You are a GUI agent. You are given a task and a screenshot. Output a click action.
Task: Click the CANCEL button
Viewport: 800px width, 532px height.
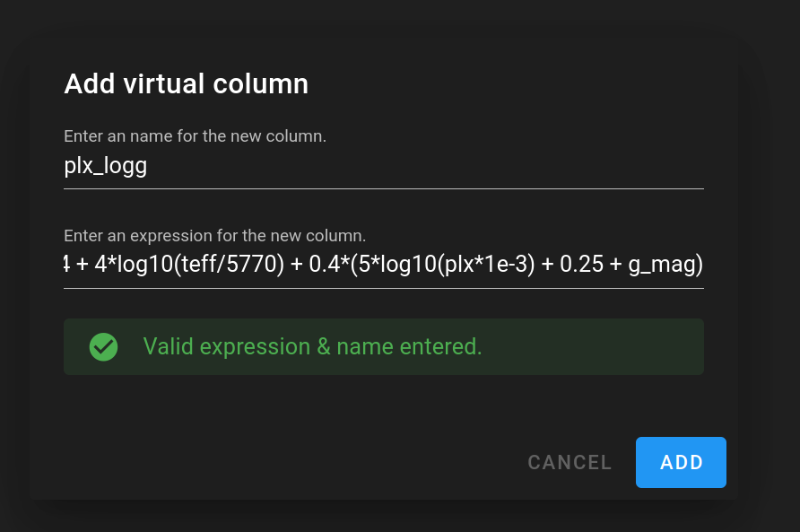point(570,463)
